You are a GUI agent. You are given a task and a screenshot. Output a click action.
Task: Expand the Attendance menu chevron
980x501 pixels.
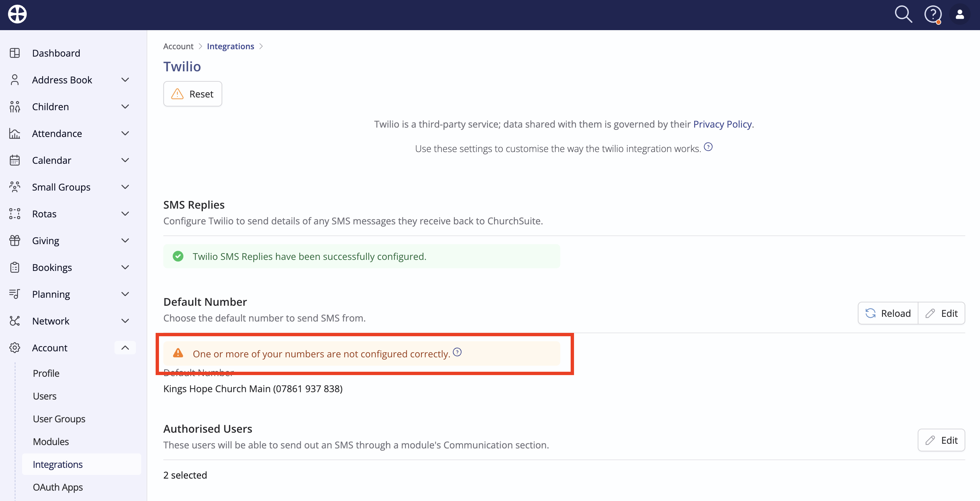pyautogui.click(x=125, y=133)
